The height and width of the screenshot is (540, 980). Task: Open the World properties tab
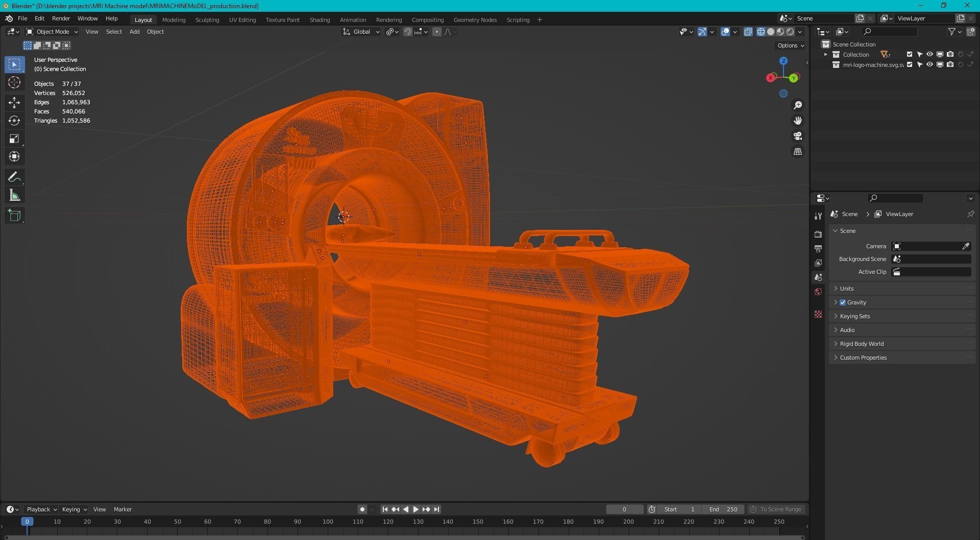pyautogui.click(x=818, y=292)
